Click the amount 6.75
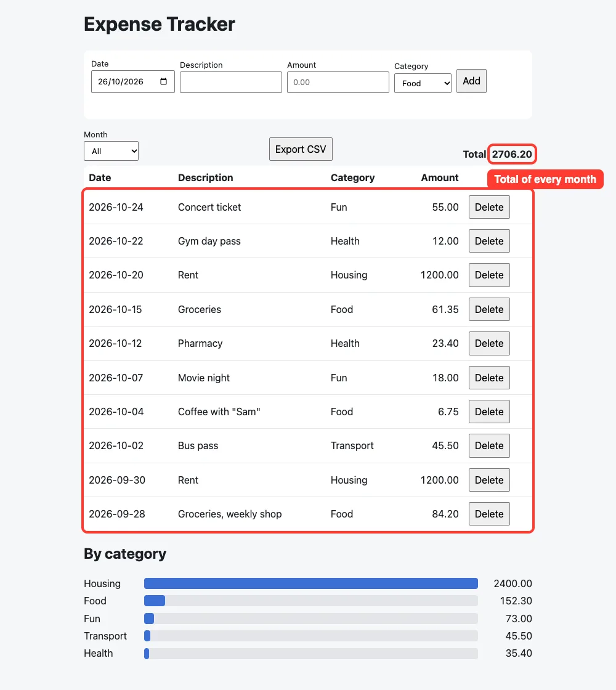The height and width of the screenshot is (690, 616). pos(448,412)
